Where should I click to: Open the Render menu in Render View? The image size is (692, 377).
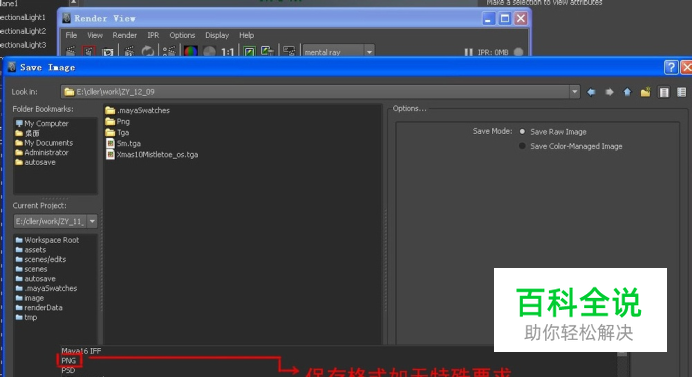click(124, 35)
